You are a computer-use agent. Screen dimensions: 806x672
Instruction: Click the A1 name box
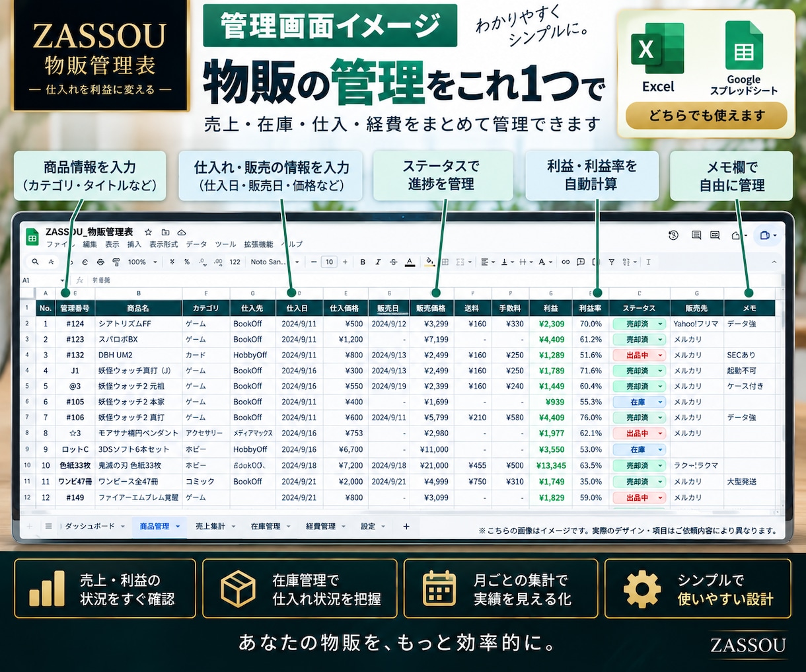pyautogui.click(x=43, y=280)
